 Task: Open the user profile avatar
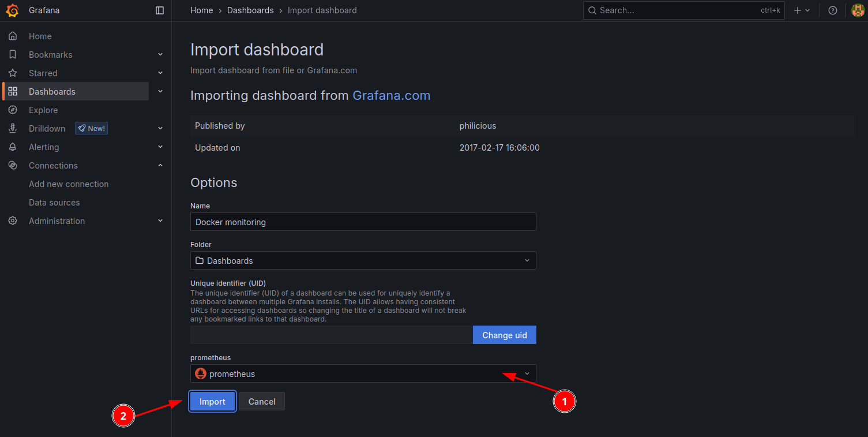click(x=858, y=10)
